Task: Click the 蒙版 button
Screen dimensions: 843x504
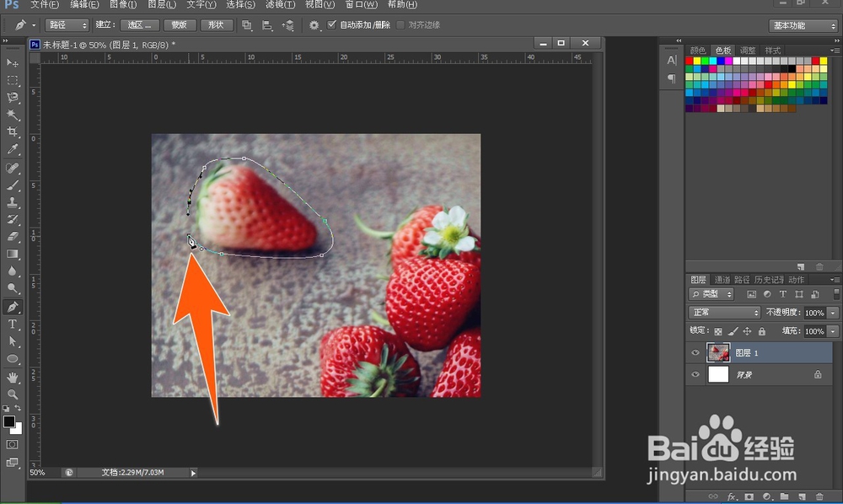Action: [x=179, y=25]
